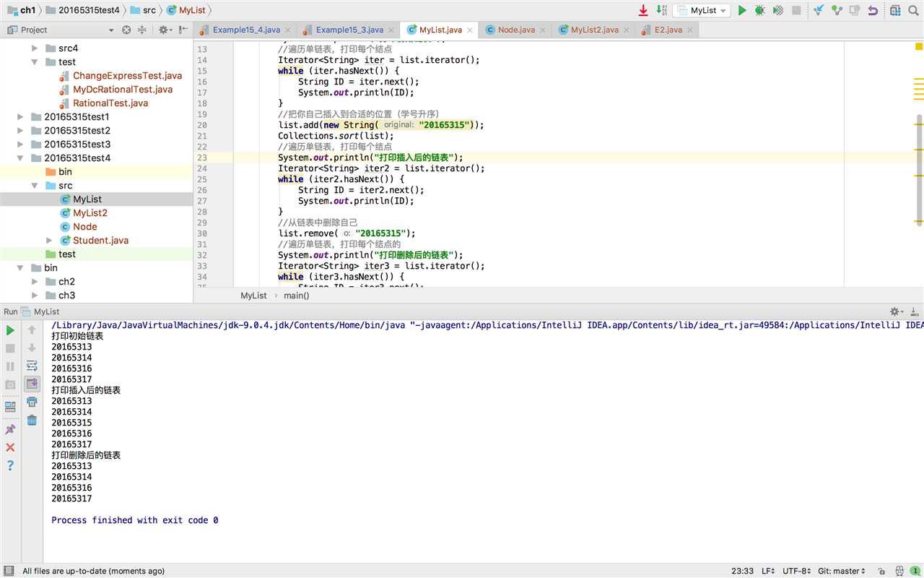Click line 23 println in the editor
The height and width of the screenshot is (578, 924).
click(x=370, y=158)
